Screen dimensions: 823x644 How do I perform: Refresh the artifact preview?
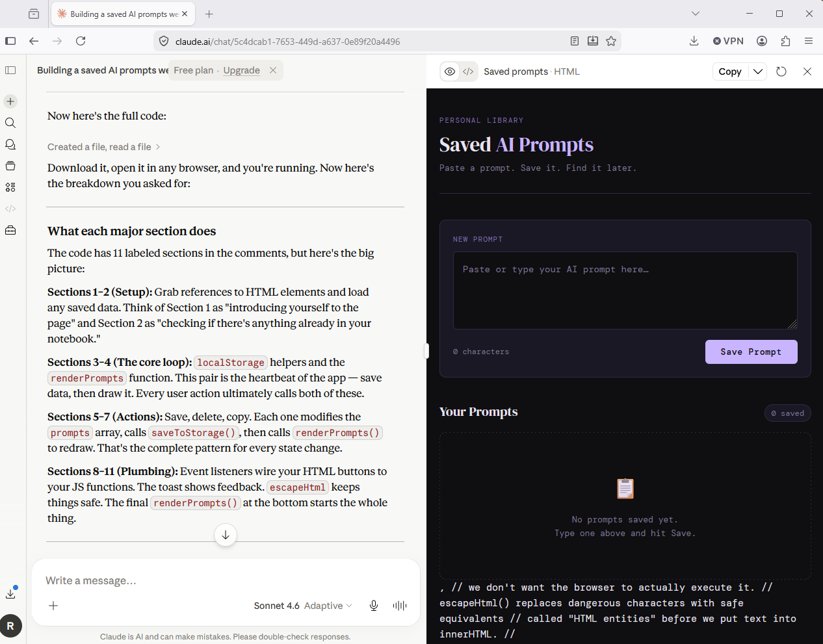point(781,71)
